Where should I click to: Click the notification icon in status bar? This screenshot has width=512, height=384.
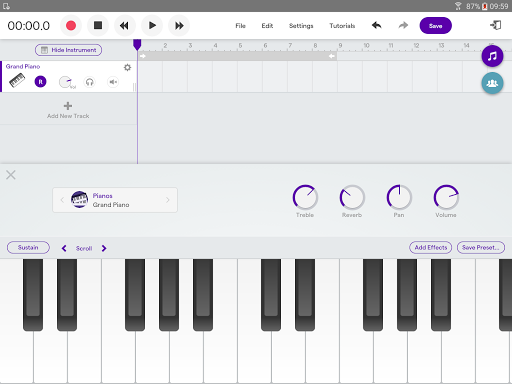6,6
